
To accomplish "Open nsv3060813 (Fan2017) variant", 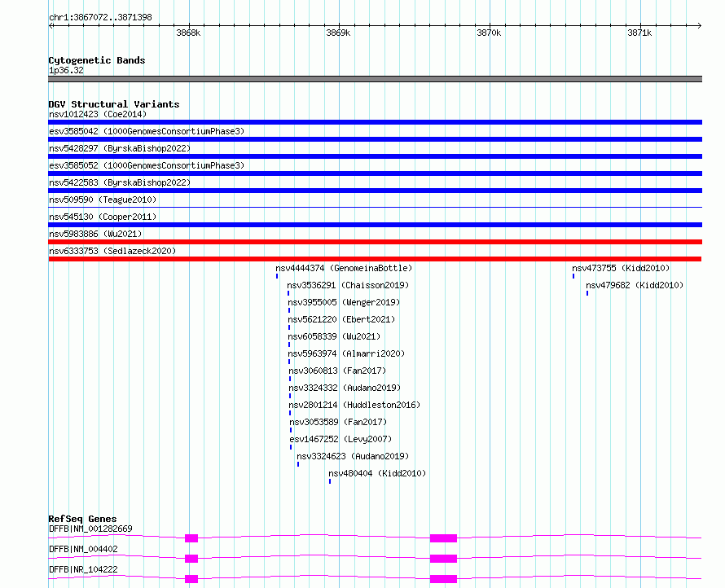I will 337,371.
